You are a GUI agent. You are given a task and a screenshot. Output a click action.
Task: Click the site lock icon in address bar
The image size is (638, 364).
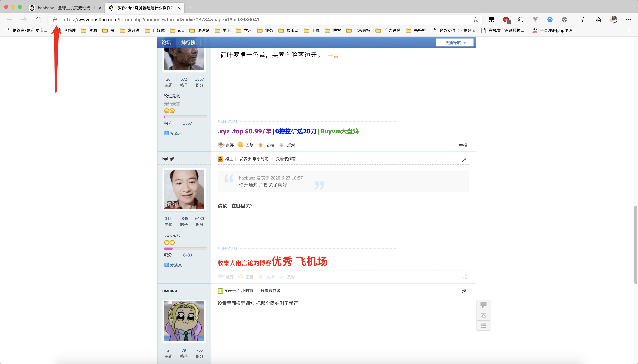[x=55, y=20]
